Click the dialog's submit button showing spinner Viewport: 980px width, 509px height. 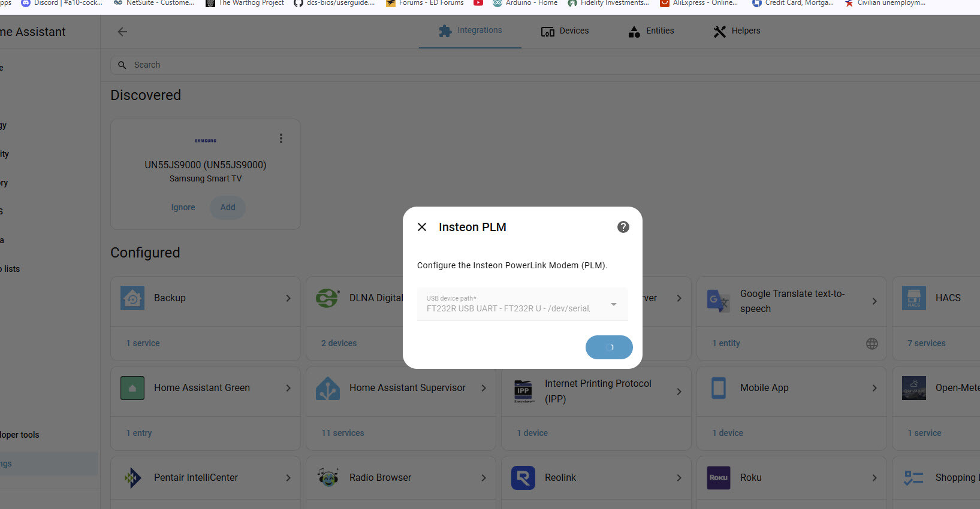609,347
